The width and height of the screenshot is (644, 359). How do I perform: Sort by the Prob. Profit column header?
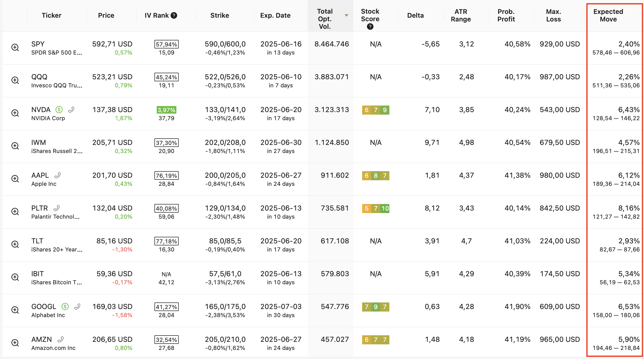[x=506, y=16]
